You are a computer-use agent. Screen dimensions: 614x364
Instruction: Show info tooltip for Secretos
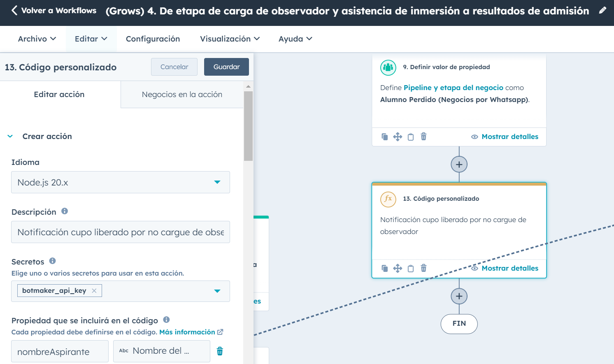(52, 261)
